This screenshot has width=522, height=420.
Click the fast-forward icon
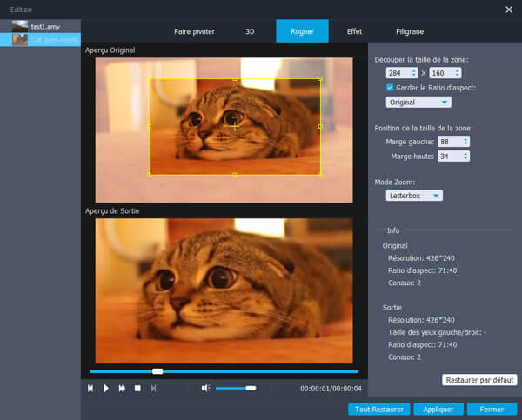122,388
